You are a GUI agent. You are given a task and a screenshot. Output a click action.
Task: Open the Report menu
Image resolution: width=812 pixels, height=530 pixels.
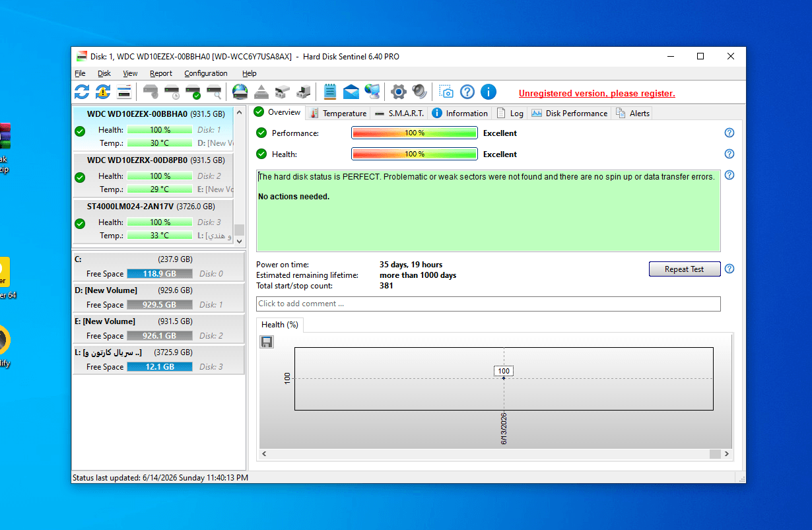pyautogui.click(x=161, y=73)
